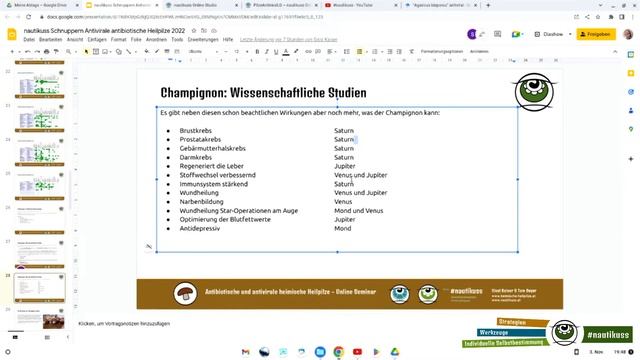Start a Google Meet call

[517, 34]
